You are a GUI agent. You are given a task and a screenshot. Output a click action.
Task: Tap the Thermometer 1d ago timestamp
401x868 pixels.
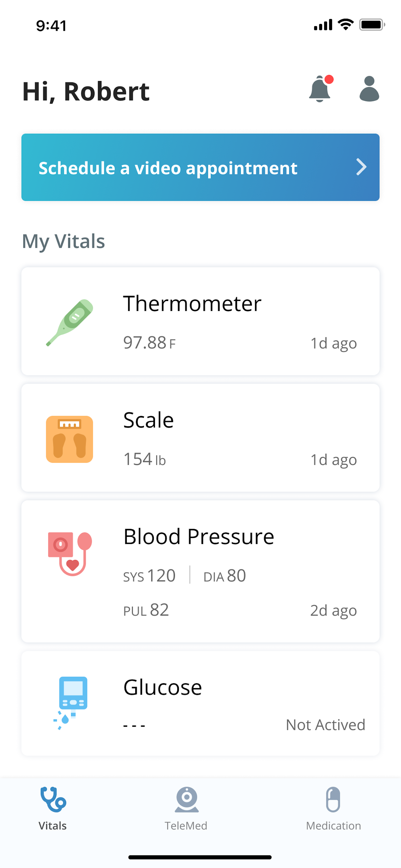(x=333, y=344)
